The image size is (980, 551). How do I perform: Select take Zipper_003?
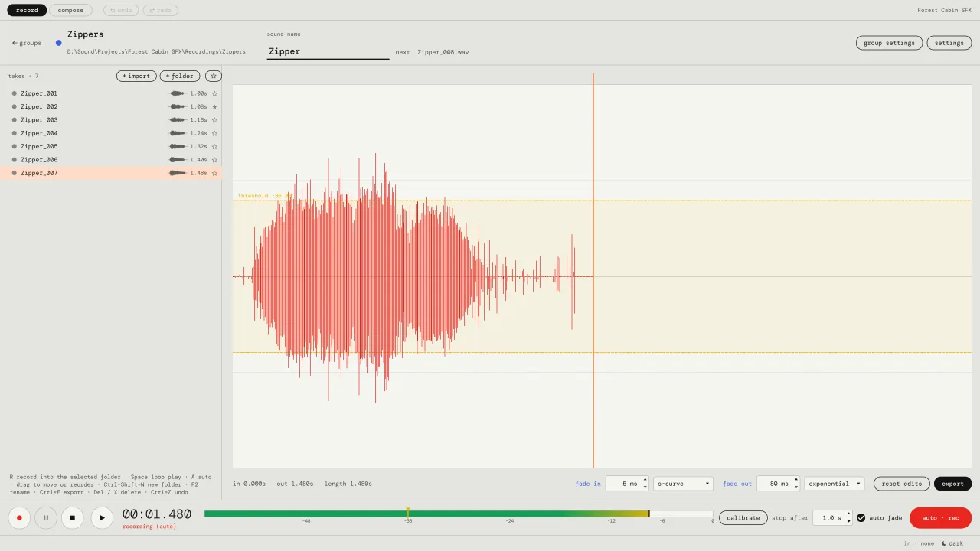111,120
